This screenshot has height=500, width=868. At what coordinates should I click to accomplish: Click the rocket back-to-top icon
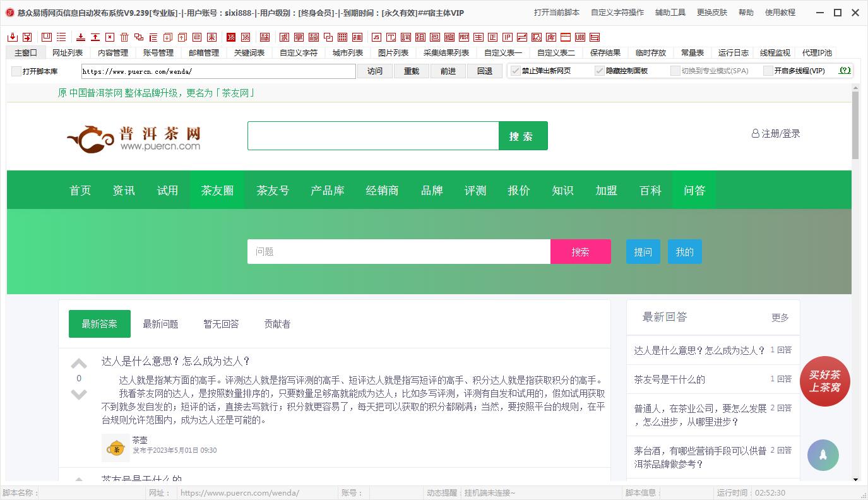(x=823, y=455)
